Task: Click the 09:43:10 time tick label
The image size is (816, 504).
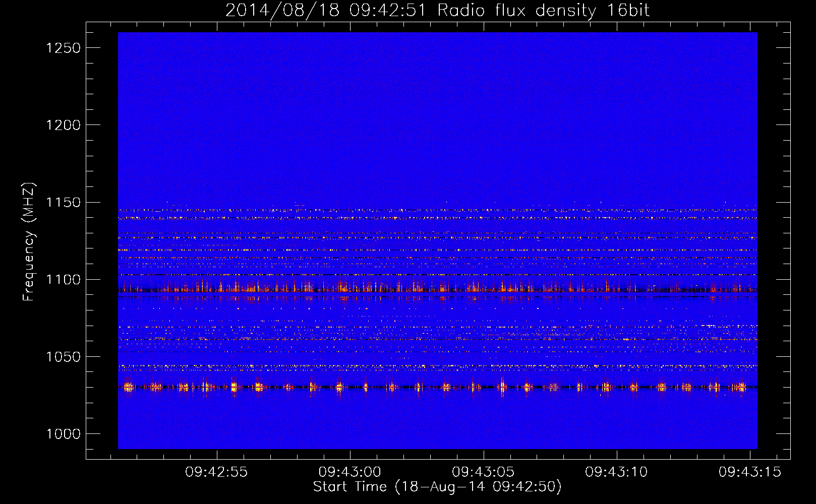Action: 616,472
